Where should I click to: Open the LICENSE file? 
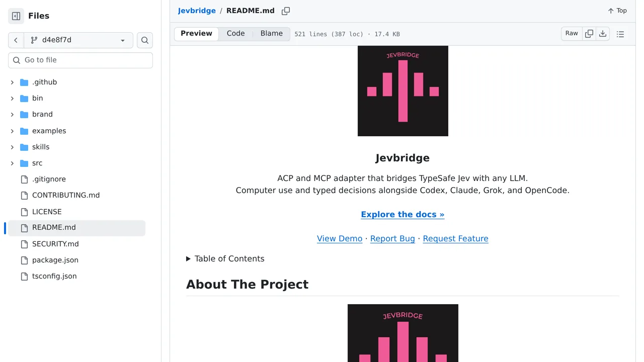coord(47,212)
